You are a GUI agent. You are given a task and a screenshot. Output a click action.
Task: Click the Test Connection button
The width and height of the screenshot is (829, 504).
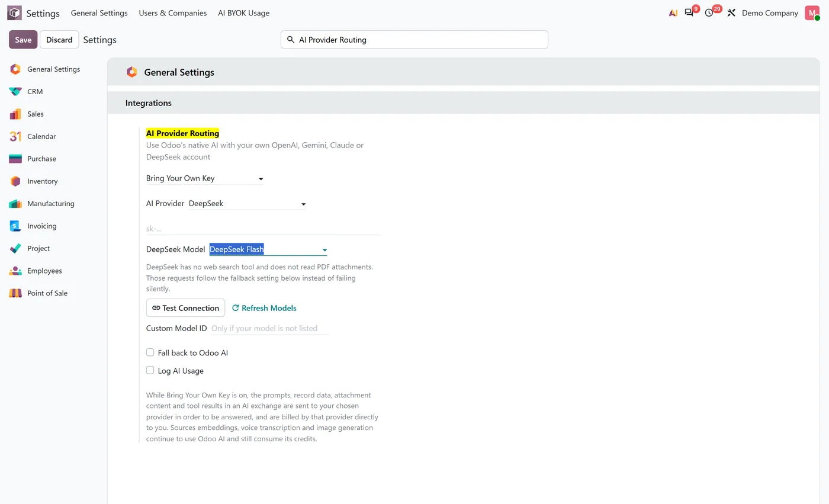pyautogui.click(x=186, y=308)
